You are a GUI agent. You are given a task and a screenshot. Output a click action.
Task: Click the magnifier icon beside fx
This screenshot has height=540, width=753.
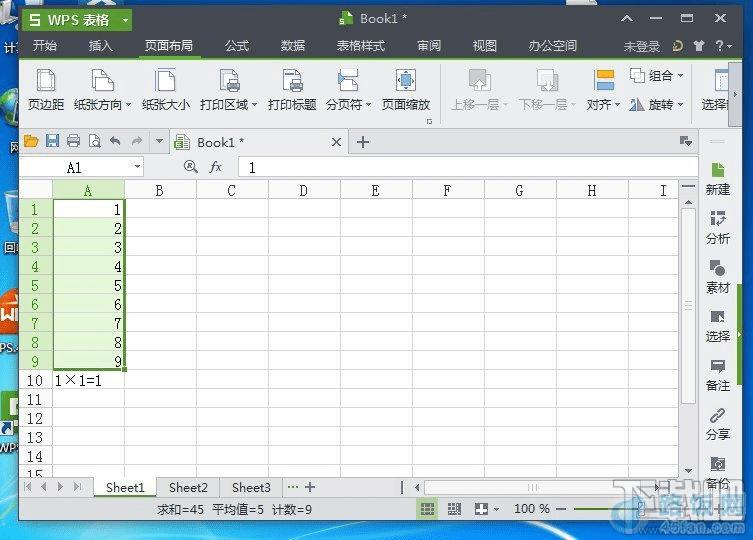pyautogui.click(x=191, y=167)
